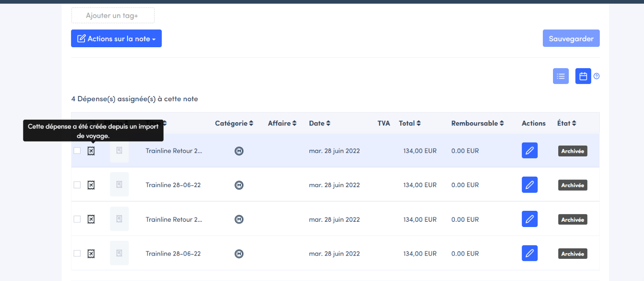Tick checkbox of first Trainline Retour row
Screen dimensions: 644x281
(x=77, y=150)
